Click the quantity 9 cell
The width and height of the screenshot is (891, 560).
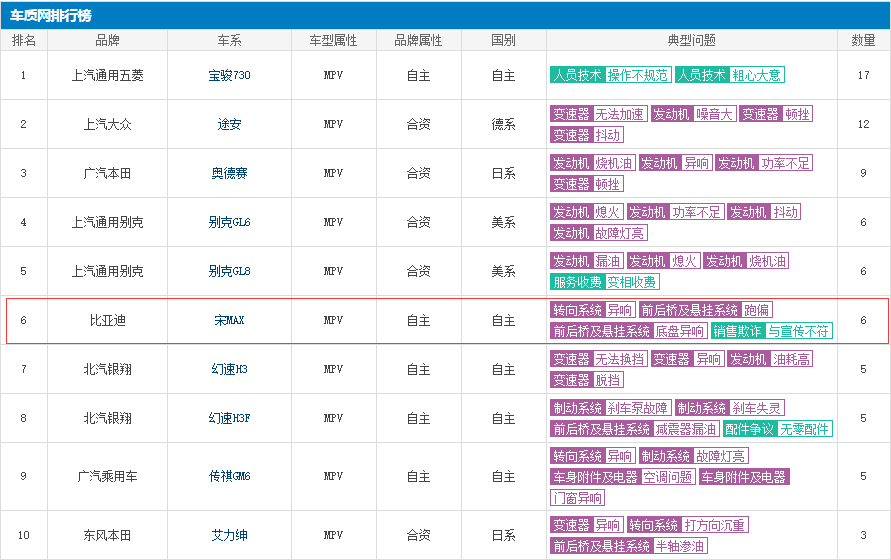point(863,173)
